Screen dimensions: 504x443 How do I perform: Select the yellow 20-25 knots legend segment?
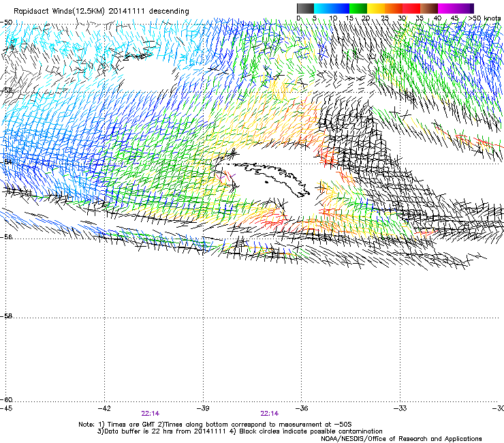tap(376, 8)
